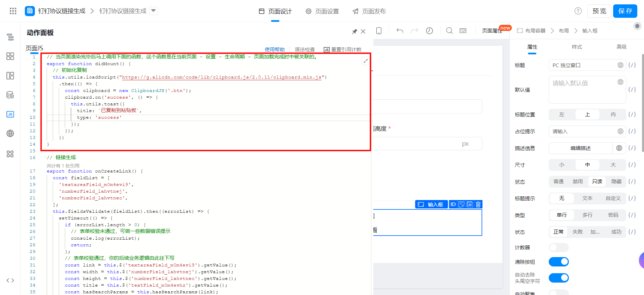644x295 pixels.
Task: Open page switcher dropdown arrow
Action: [x=153, y=11]
